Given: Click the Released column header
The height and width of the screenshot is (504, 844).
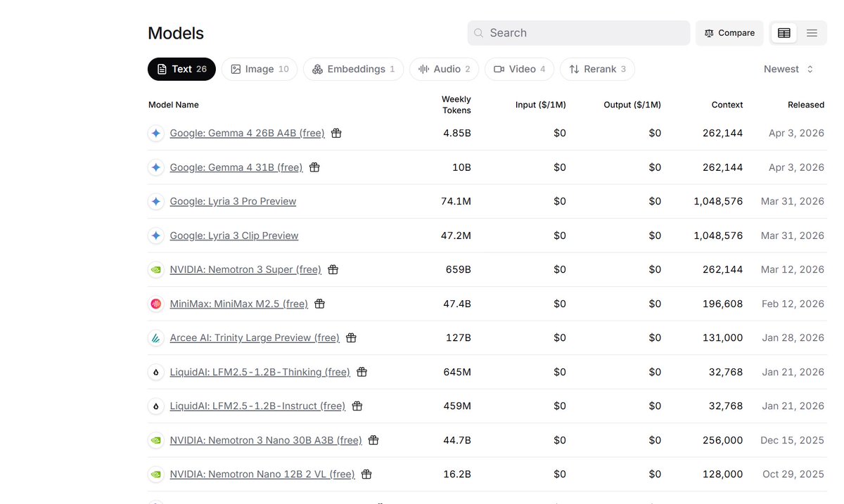Looking at the screenshot, I should click(806, 105).
